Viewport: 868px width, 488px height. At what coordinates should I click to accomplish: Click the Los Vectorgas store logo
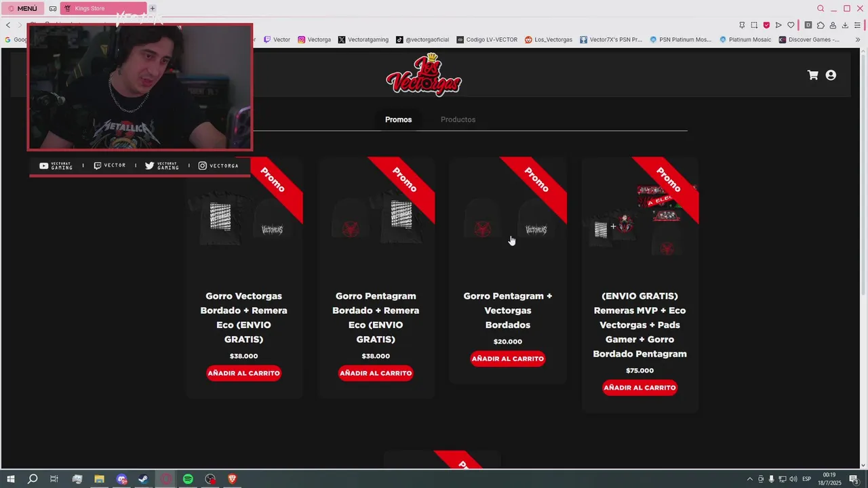click(424, 76)
